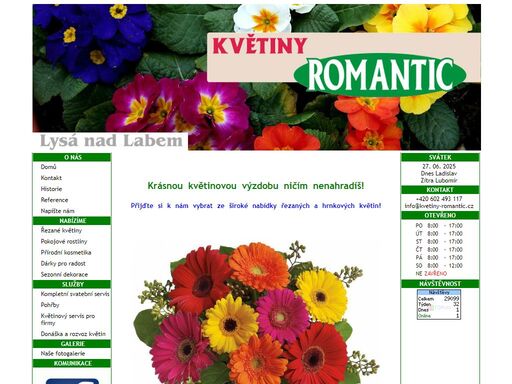The image size is (512, 384).
Task: Click the KONTAKT panel header on right
Action: pos(440,190)
